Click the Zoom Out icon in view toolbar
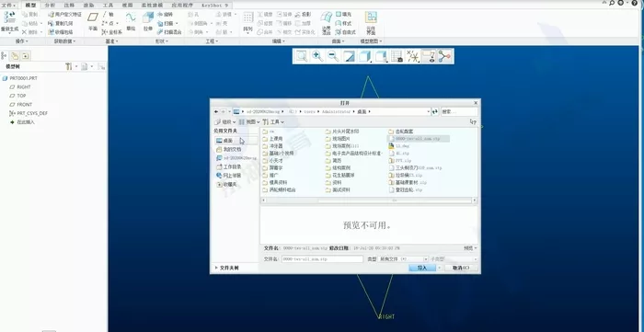 333,56
